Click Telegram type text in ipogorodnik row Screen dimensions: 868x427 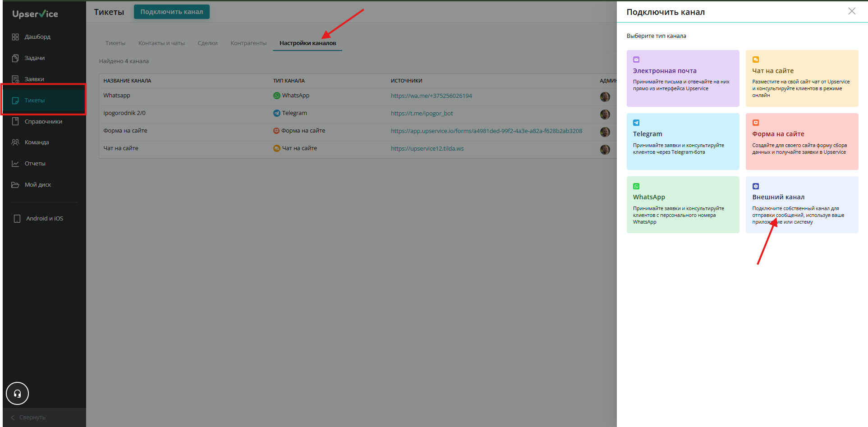[x=294, y=113]
